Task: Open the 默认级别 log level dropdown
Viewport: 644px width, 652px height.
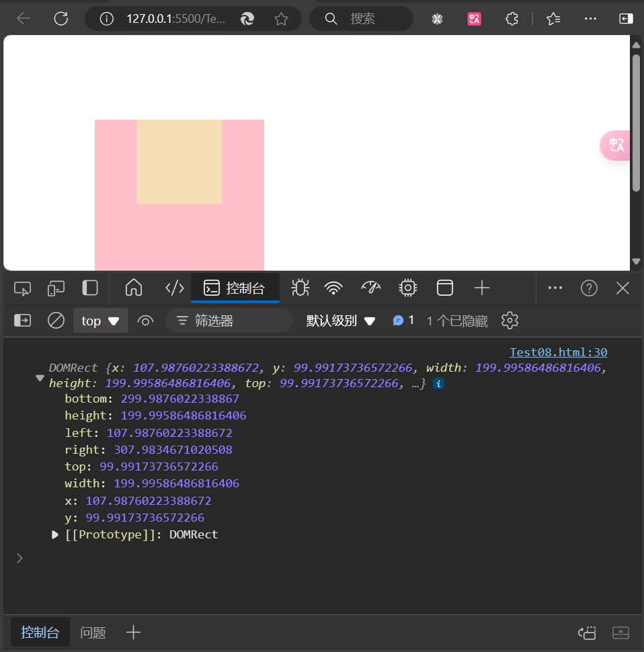Action: click(340, 321)
